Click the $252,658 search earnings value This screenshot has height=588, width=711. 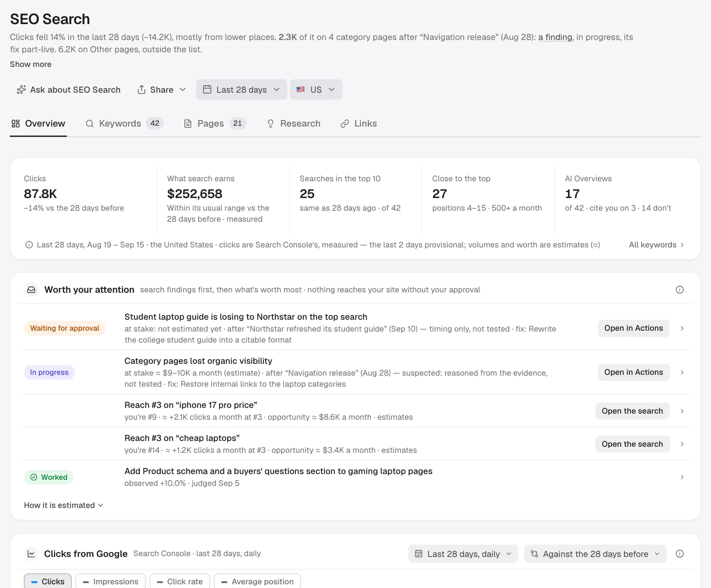point(195,194)
